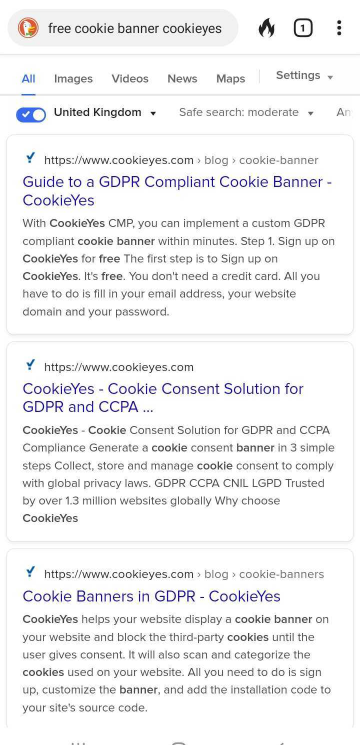Image resolution: width=360 pixels, height=745 pixels.
Task: Tap the fire button to clear data
Action: 266,29
